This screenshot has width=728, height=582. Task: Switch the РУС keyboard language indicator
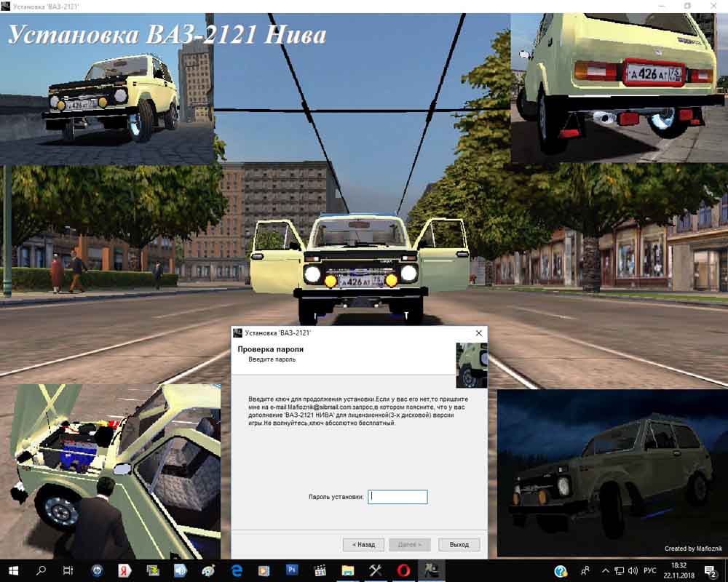coord(650,570)
